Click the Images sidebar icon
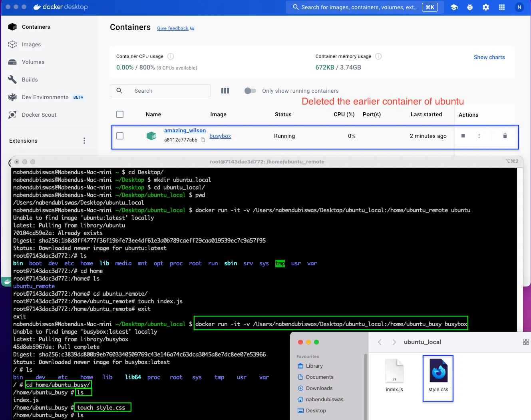This screenshot has height=420, width=531. coord(13,44)
